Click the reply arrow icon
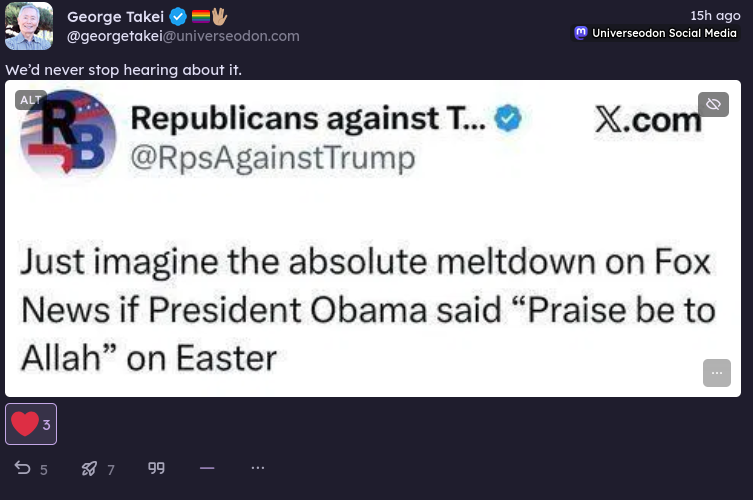 22,468
